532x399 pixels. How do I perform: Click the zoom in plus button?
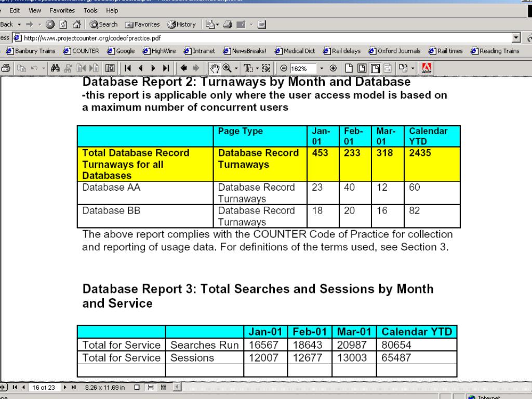point(333,68)
